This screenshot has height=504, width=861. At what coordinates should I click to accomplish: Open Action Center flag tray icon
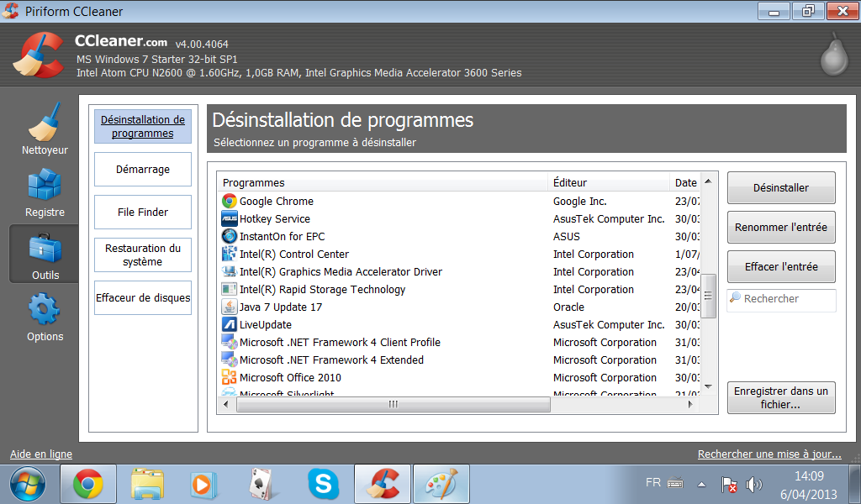pyautogui.click(x=729, y=484)
